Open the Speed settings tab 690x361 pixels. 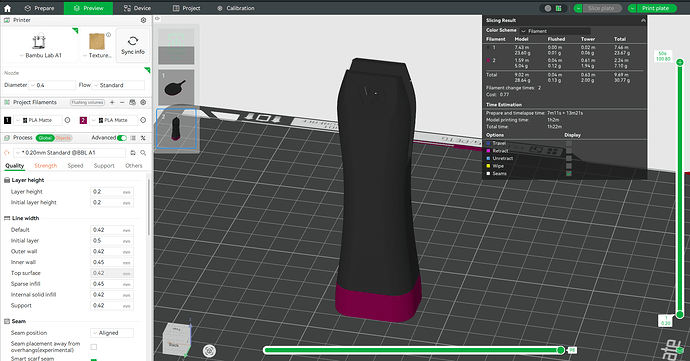click(75, 166)
